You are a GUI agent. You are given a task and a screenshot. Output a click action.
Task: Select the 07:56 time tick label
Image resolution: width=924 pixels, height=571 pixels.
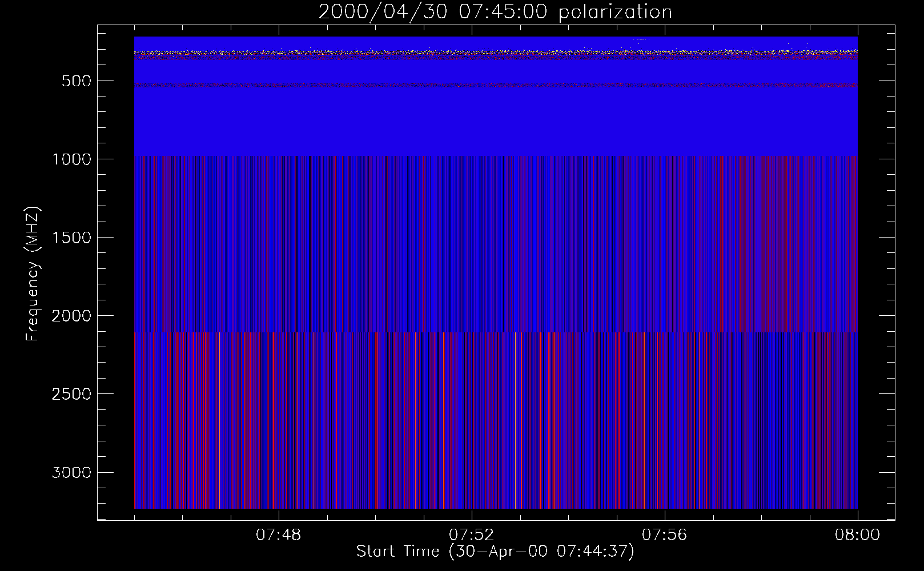coord(664,535)
